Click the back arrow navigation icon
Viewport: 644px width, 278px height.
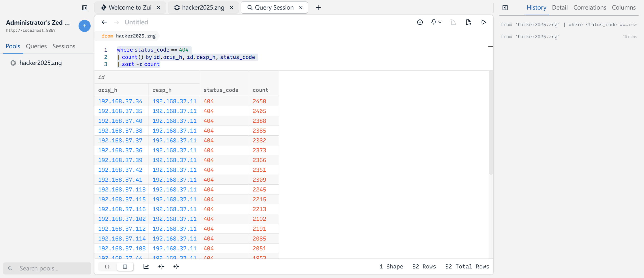(x=104, y=22)
